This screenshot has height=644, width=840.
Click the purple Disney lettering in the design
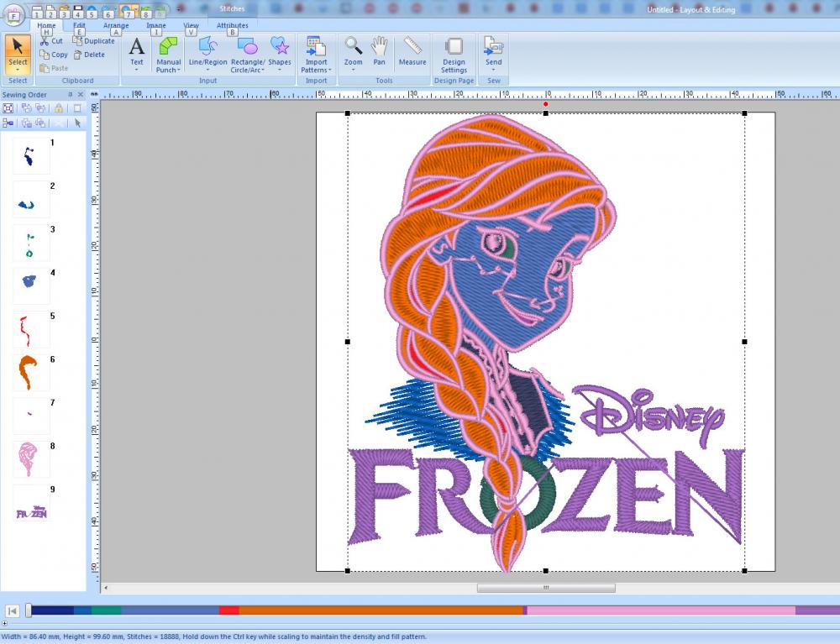coord(648,415)
